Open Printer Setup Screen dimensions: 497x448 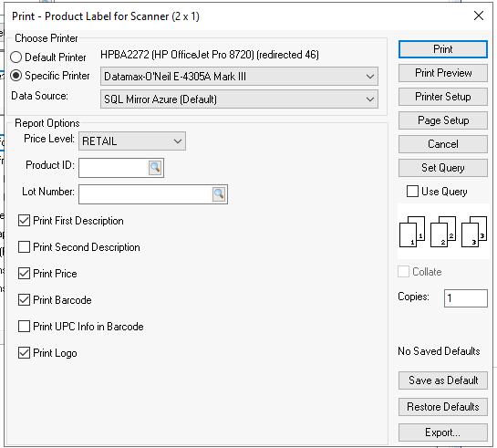443,97
